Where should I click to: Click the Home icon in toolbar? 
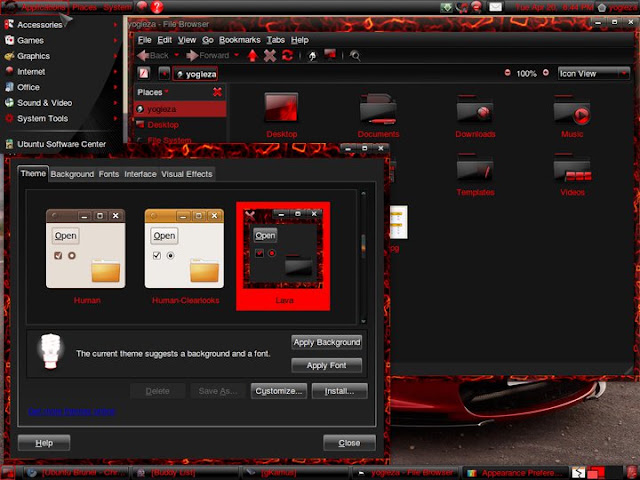[312, 56]
